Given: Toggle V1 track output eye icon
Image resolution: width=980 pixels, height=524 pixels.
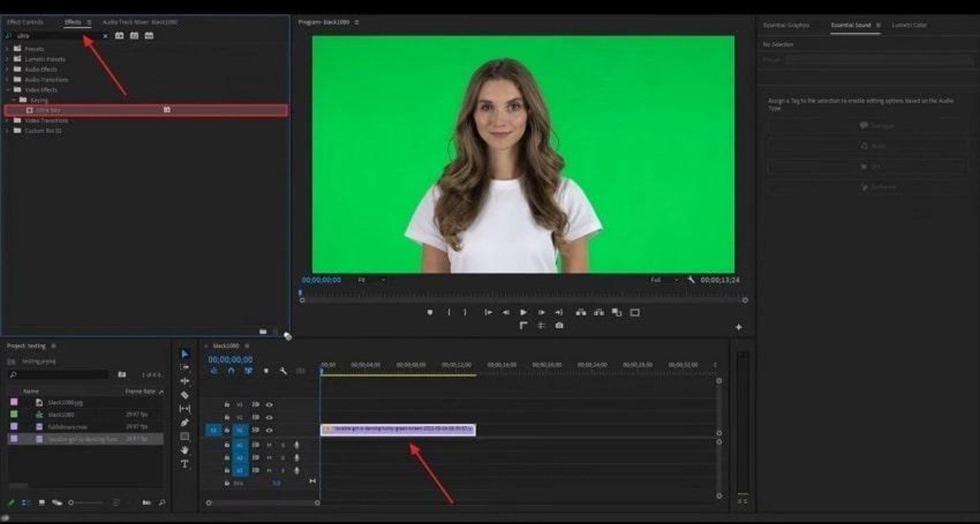Looking at the screenshot, I should tap(269, 430).
